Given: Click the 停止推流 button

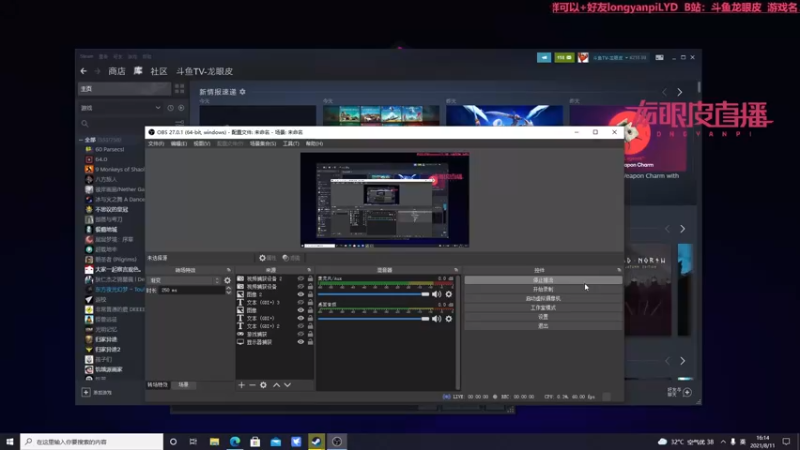Looking at the screenshot, I should point(543,280).
